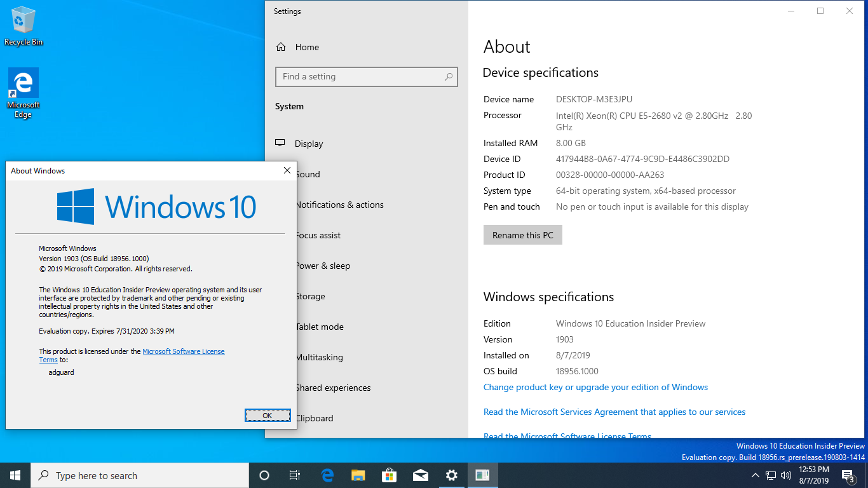Select Clipboard in the Settings sidebar
Screen dimensions: 868x488
315,418
